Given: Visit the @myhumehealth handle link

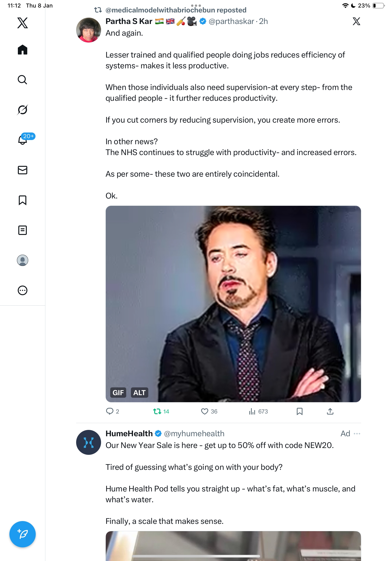Looking at the screenshot, I should [x=194, y=433].
